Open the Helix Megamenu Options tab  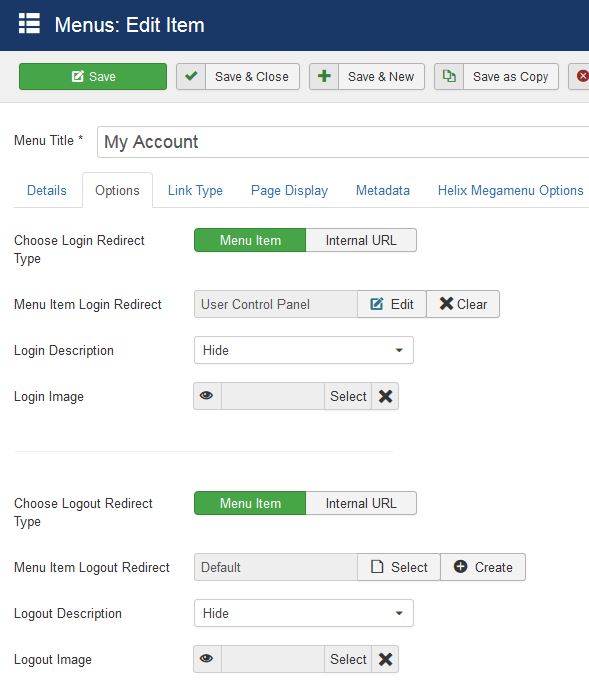coord(510,191)
